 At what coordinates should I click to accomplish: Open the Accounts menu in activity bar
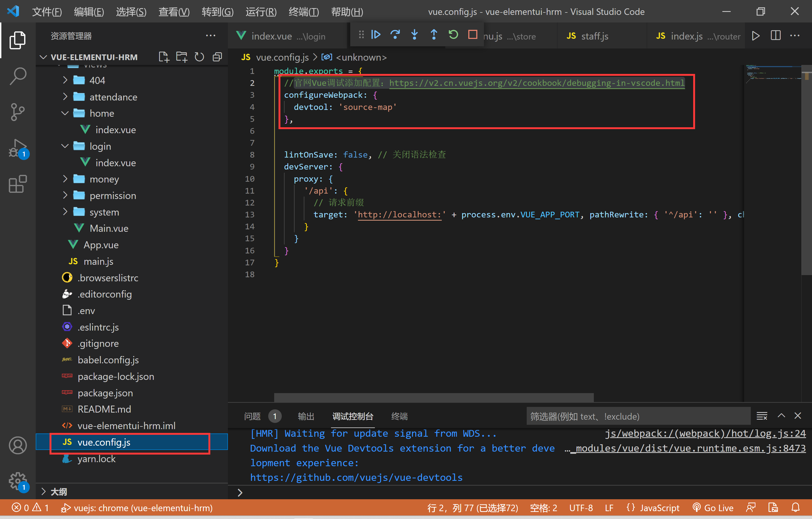(x=18, y=445)
